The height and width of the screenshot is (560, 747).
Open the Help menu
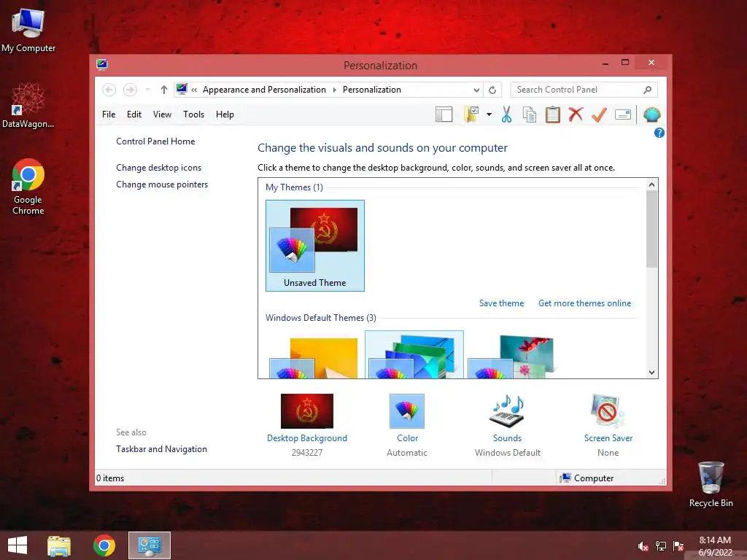(225, 114)
